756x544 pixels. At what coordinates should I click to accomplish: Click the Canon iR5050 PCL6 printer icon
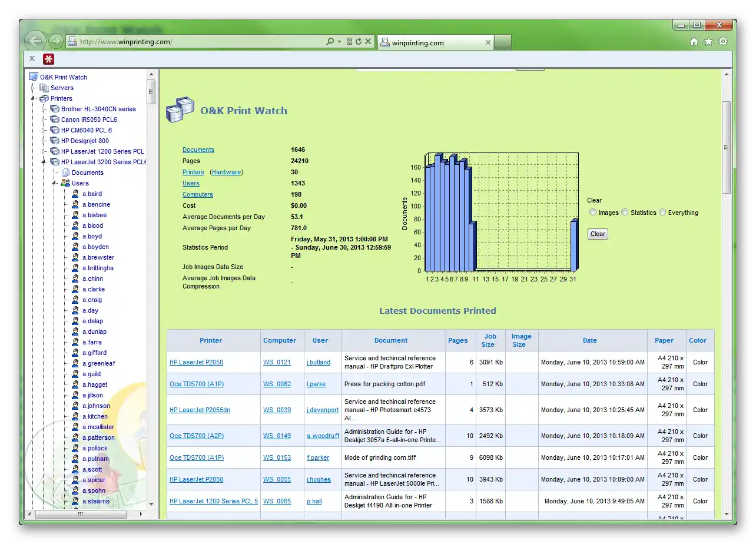coord(55,120)
